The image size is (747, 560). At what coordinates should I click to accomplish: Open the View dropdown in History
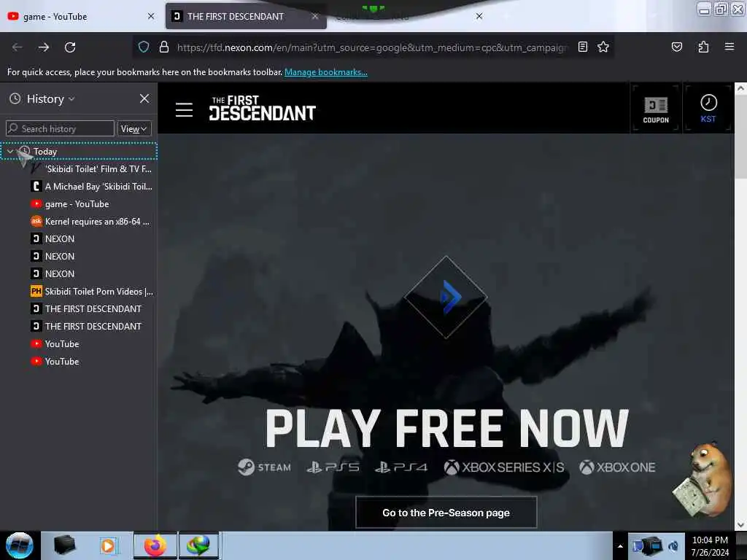134,128
